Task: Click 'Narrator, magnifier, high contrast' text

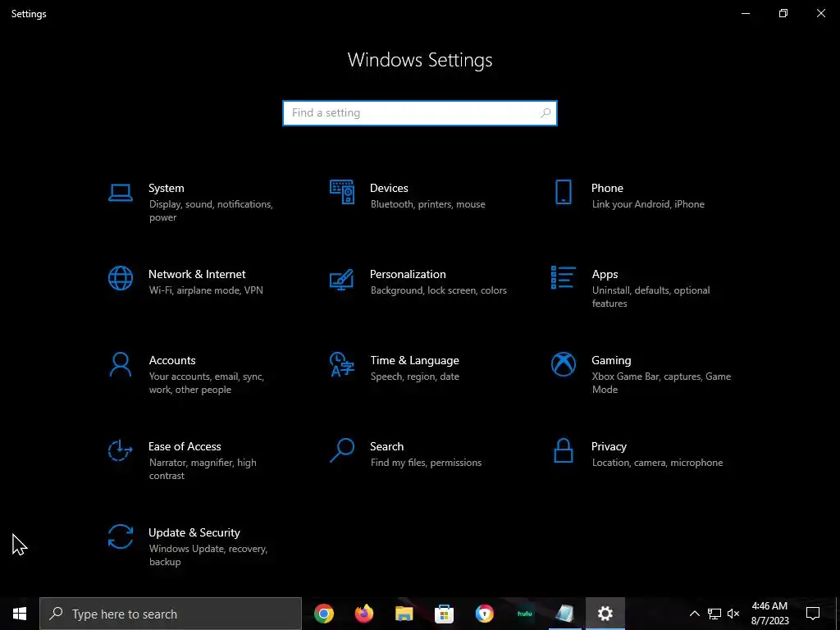Action: pyautogui.click(x=203, y=469)
